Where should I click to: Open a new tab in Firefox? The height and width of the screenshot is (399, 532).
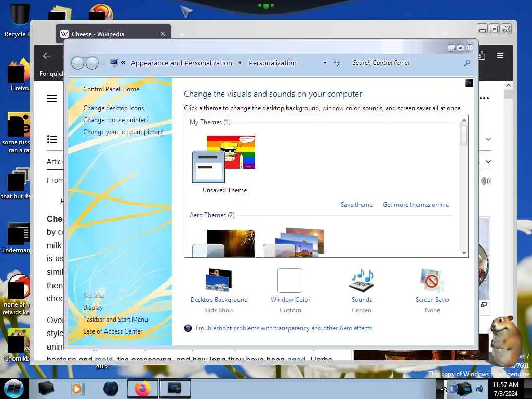(x=182, y=34)
